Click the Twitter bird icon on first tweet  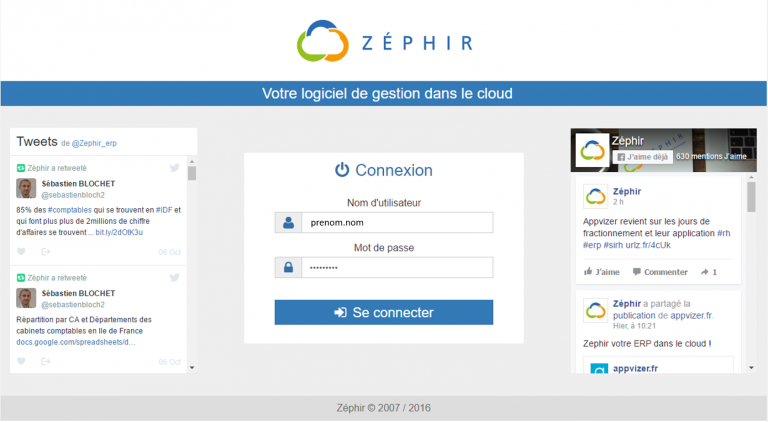174,168
